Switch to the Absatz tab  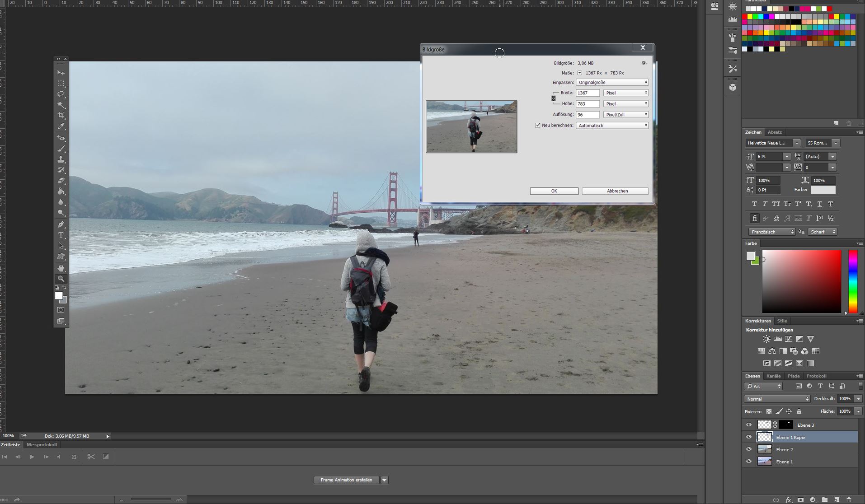point(776,132)
